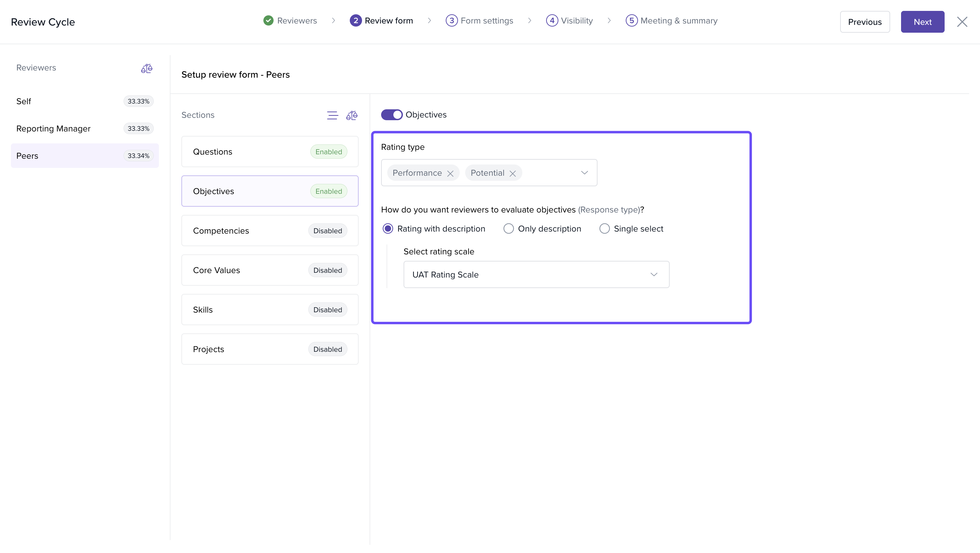Remove the Potential tag from Rating type
The image size is (980, 553).
[512, 174]
